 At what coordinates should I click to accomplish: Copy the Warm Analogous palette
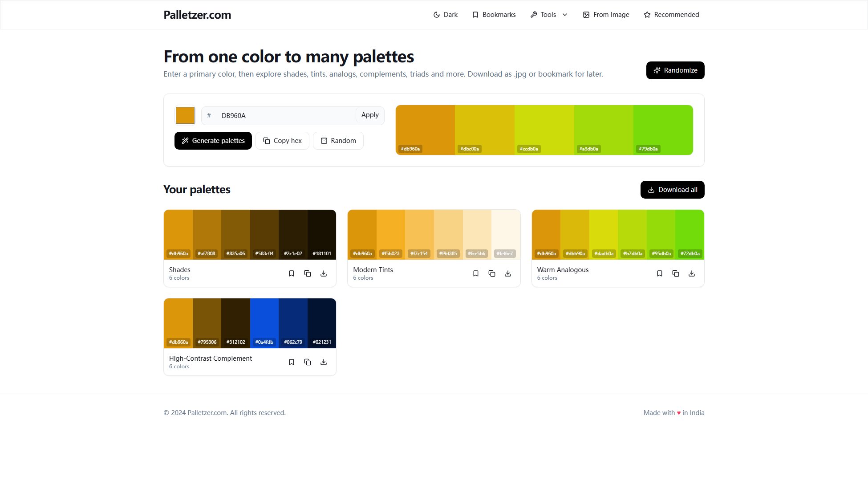pos(676,273)
